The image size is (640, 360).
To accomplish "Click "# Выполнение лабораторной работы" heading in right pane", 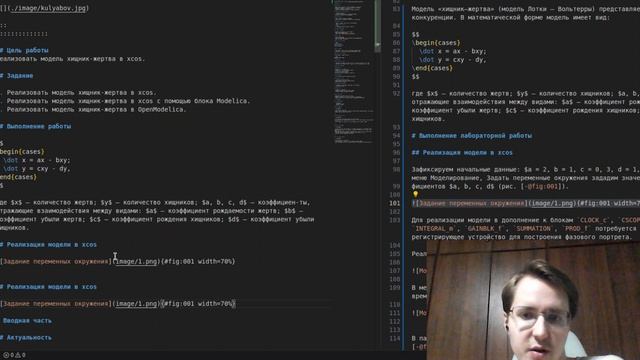I will tap(471, 136).
